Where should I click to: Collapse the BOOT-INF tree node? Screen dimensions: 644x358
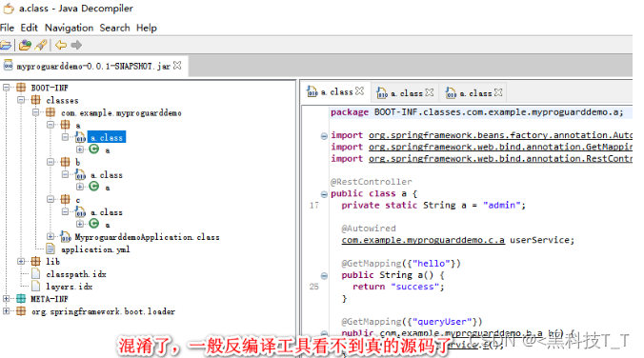pos(6,88)
